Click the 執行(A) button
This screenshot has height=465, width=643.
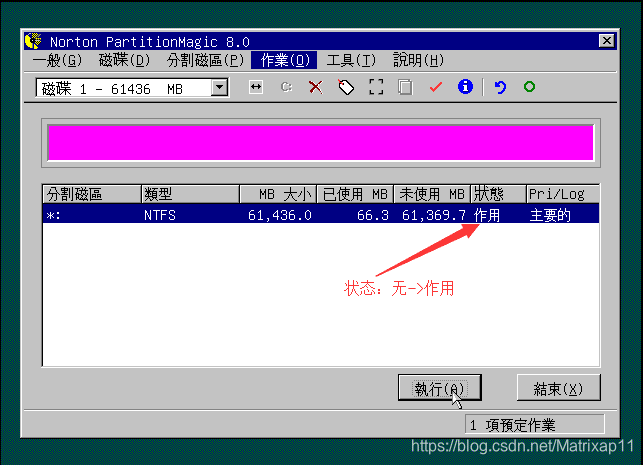pos(440,388)
